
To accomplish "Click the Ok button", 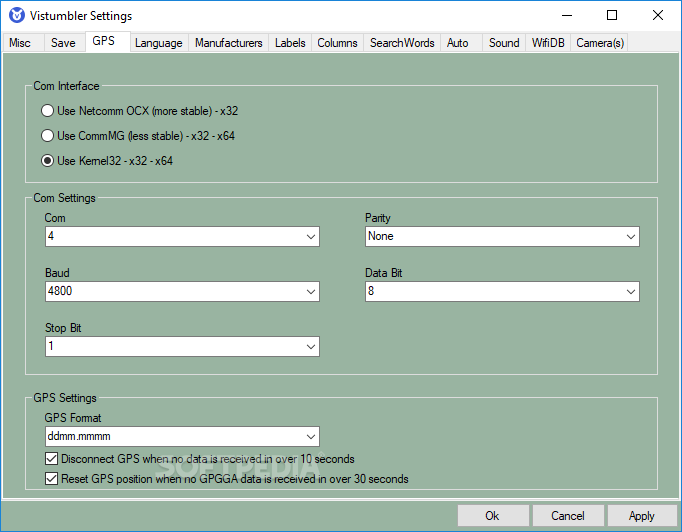I will [493, 515].
